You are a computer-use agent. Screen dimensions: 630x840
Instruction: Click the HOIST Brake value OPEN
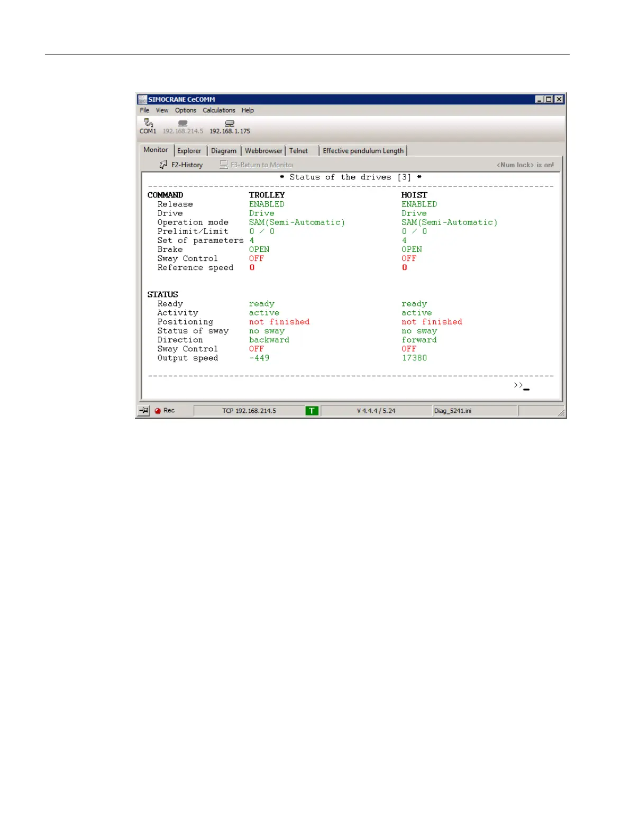pyautogui.click(x=412, y=249)
